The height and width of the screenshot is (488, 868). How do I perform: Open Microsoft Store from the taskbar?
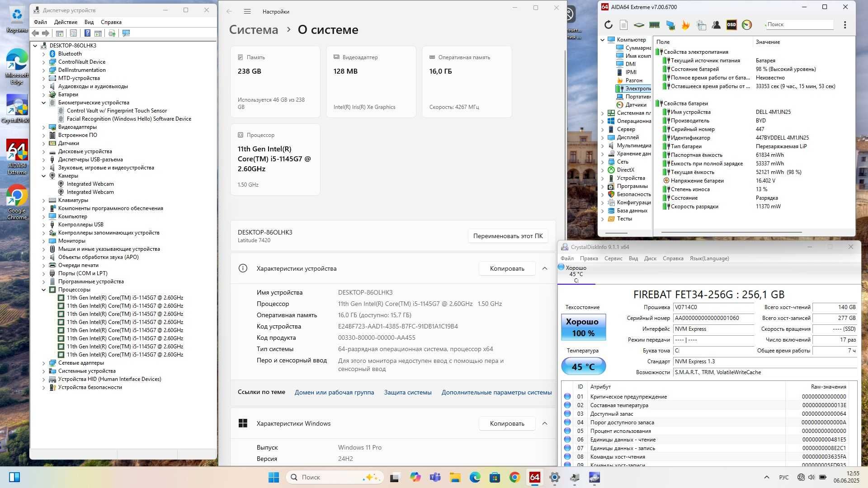click(495, 477)
